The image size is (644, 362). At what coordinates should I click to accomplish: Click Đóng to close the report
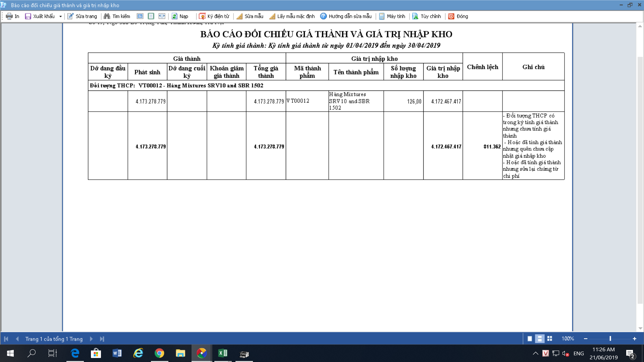(458, 16)
